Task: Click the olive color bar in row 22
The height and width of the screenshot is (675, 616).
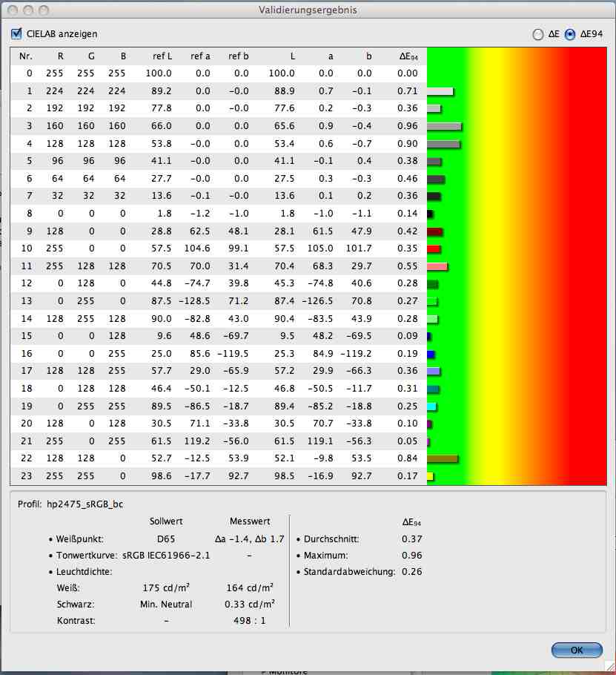Action: (x=443, y=459)
